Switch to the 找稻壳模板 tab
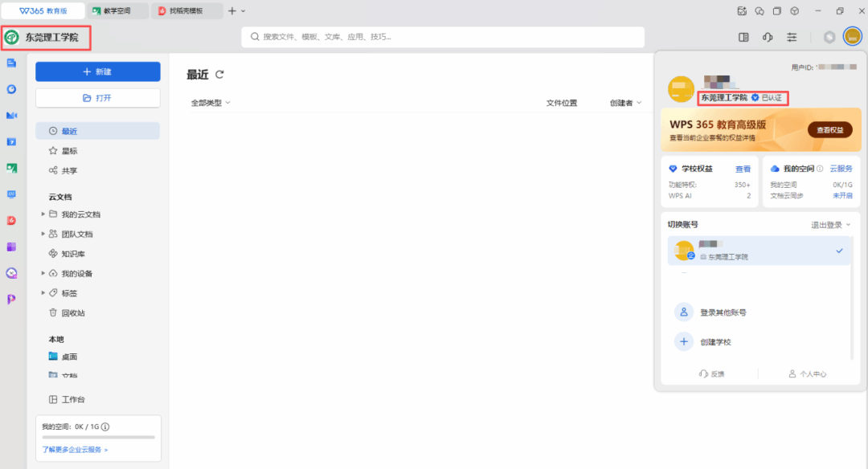The width and height of the screenshot is (868, 469). pos(186,10)
